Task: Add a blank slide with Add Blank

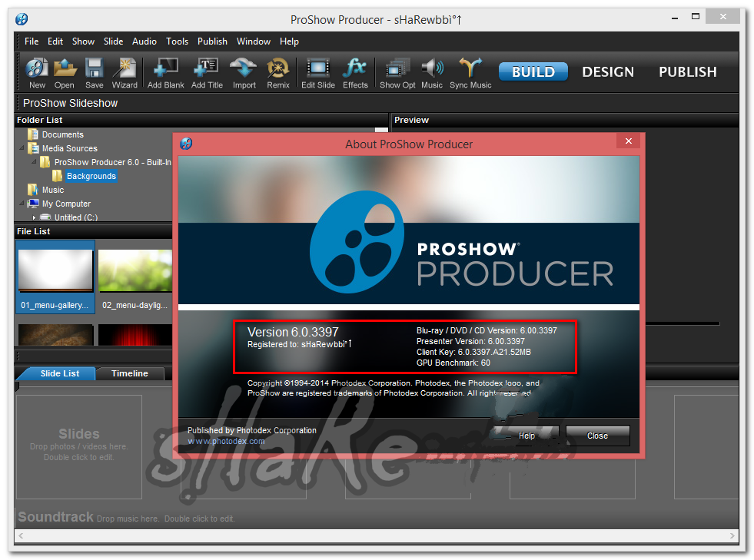Action: [165, 73]
